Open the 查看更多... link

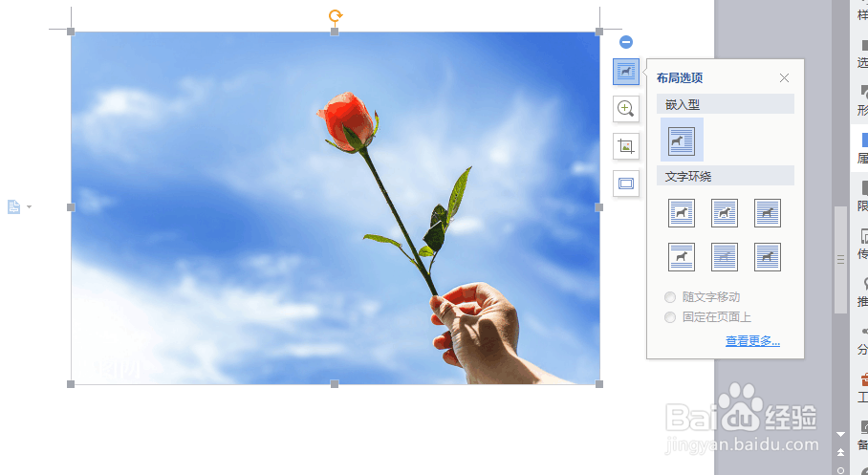753,341
